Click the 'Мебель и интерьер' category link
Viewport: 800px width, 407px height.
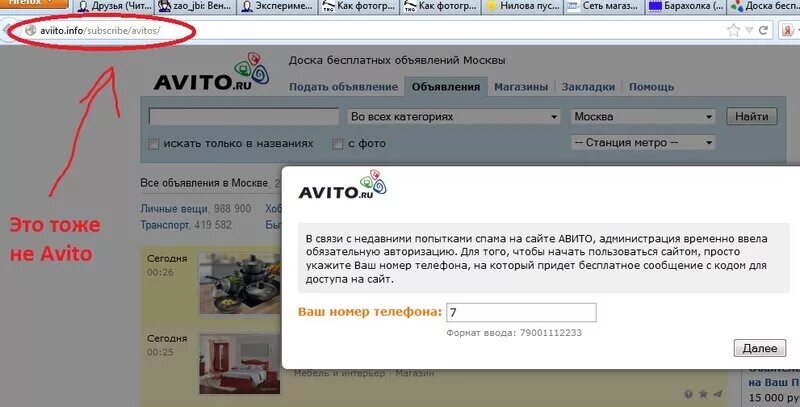click(339, 373)
